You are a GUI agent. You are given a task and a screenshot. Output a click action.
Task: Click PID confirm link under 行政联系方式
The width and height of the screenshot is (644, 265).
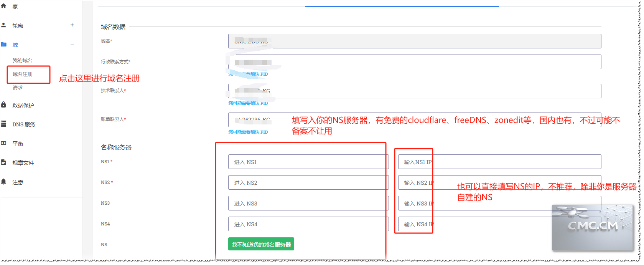pos(248,74)
